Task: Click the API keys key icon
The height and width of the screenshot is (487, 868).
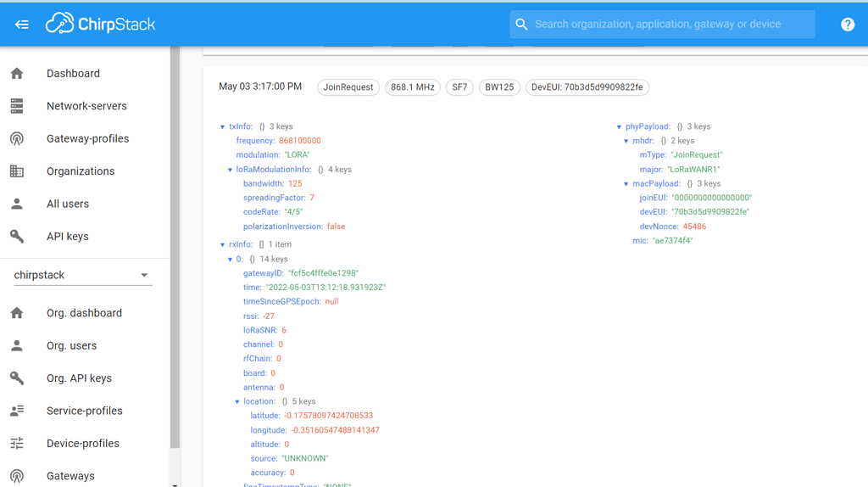Action: (17, 237)
